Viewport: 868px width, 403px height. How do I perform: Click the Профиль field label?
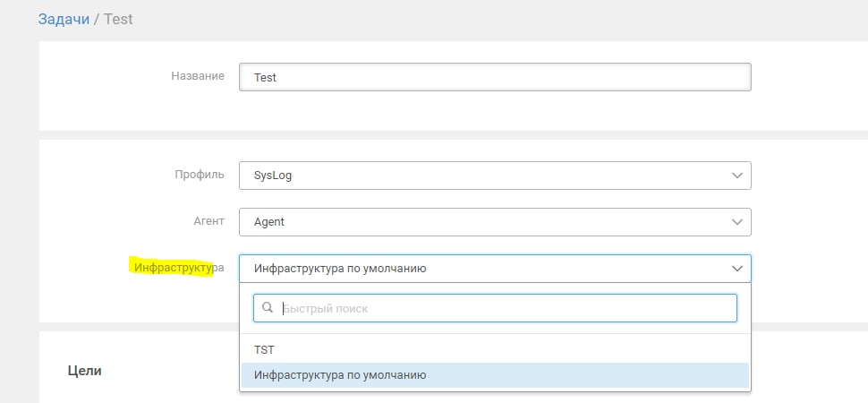pyautogui.click(x=200, y=175)
